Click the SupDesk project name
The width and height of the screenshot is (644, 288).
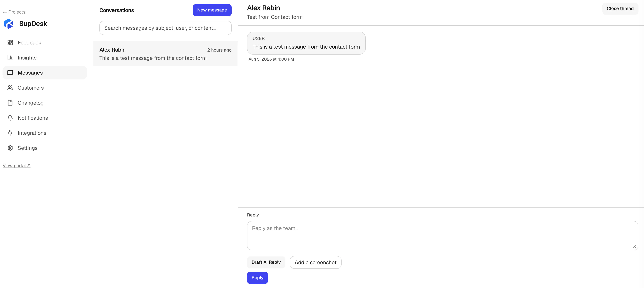33,24
